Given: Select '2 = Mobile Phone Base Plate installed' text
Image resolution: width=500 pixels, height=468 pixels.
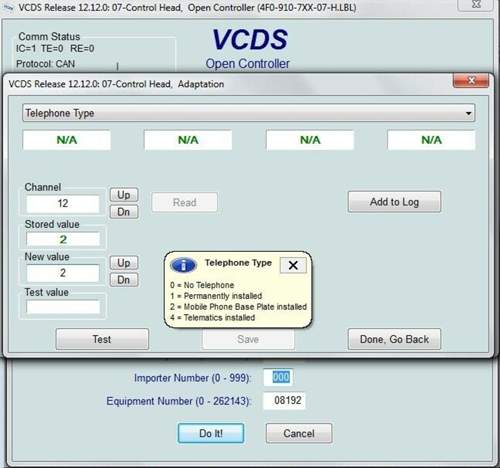Looking at the screenshot, I should click(x=238, y=307).
